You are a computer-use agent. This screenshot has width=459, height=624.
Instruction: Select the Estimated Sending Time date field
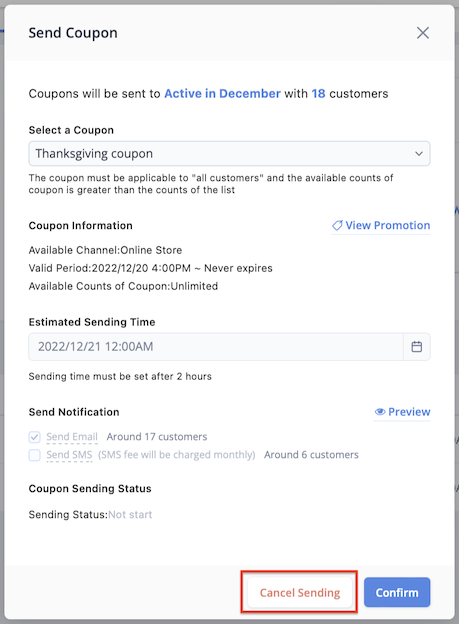[x=216, y=347]
